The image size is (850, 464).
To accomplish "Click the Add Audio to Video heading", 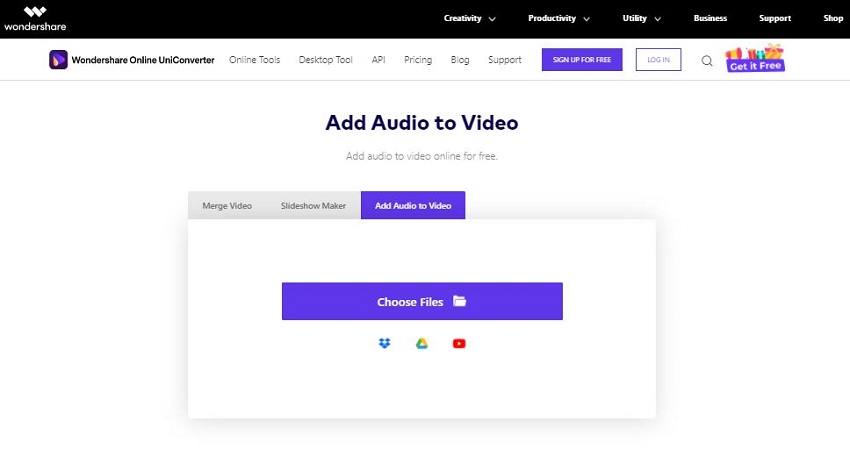I will [422, 123].
